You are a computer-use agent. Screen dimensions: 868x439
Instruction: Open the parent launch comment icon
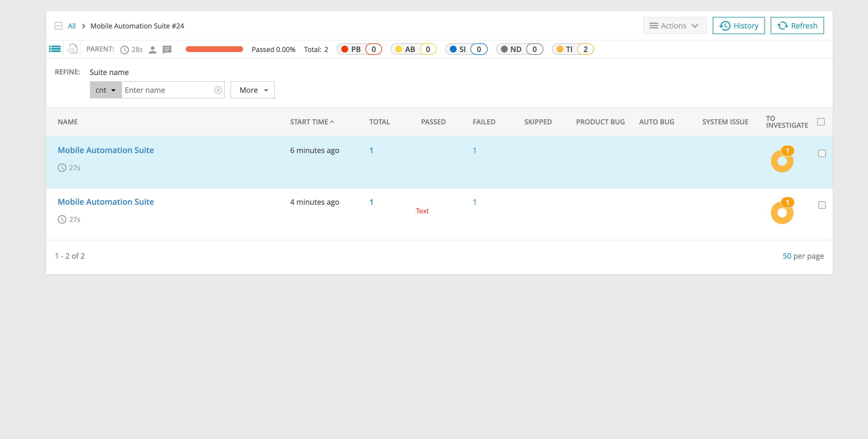click(x=167, y=49)
